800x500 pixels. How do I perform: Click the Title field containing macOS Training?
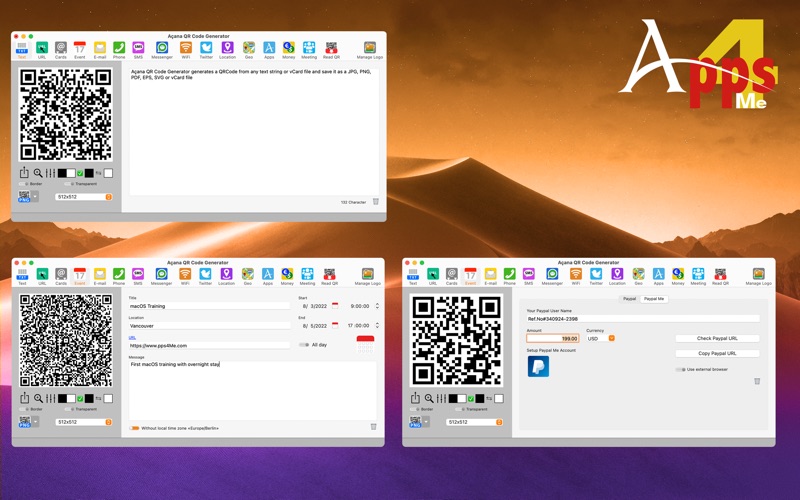(x=209, y=306)
